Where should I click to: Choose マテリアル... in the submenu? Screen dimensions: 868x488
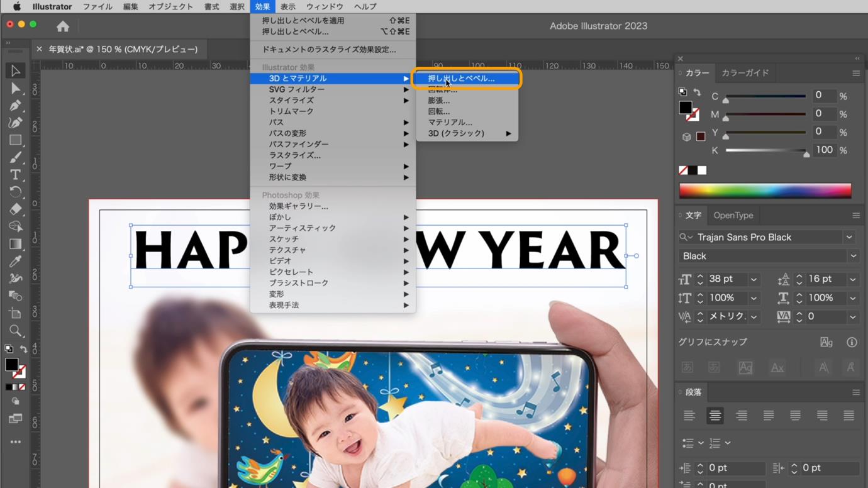(466, 123)
